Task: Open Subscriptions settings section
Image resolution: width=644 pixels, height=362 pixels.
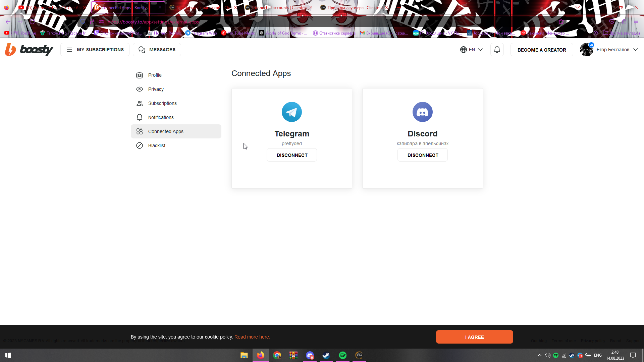Action: tap(162, 103)
